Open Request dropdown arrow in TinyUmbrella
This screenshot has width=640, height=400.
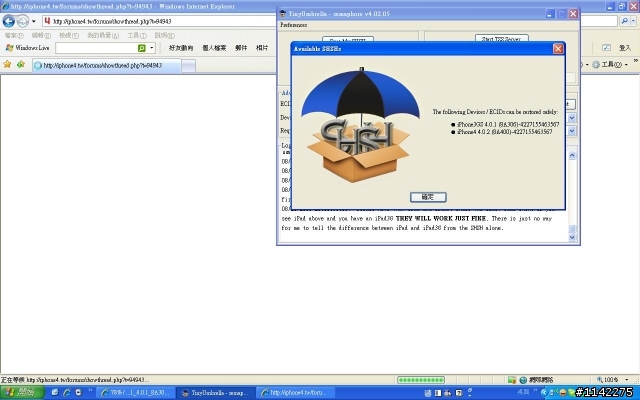(x=571, y=131)
